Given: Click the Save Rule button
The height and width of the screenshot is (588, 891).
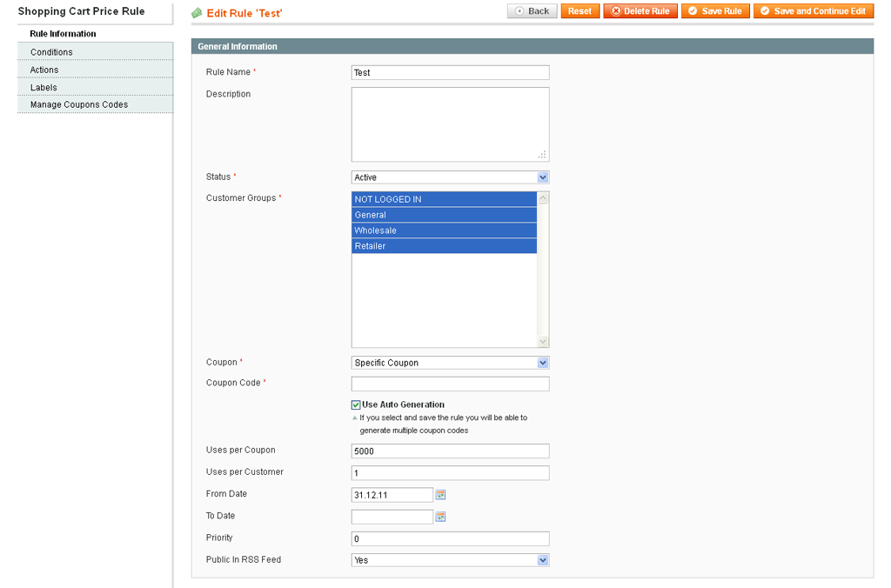Looking at the screenshot, I should [714, 11].
